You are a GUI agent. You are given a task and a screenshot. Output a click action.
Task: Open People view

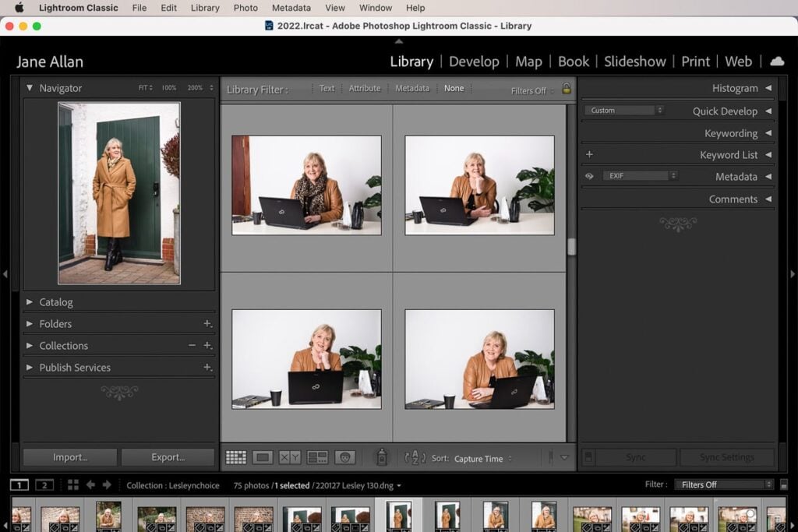(345, 456)
